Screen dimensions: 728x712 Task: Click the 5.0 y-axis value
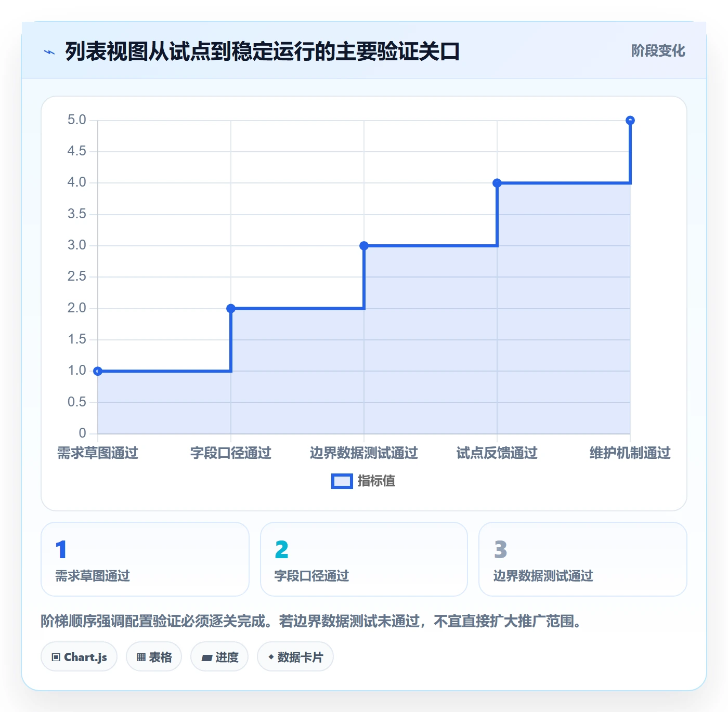point(77,120)
